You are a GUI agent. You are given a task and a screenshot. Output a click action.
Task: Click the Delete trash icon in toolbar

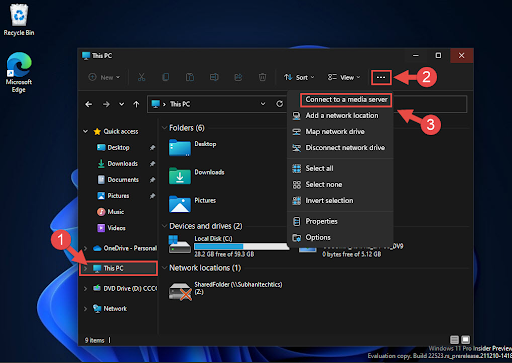(x=263, y=77)
